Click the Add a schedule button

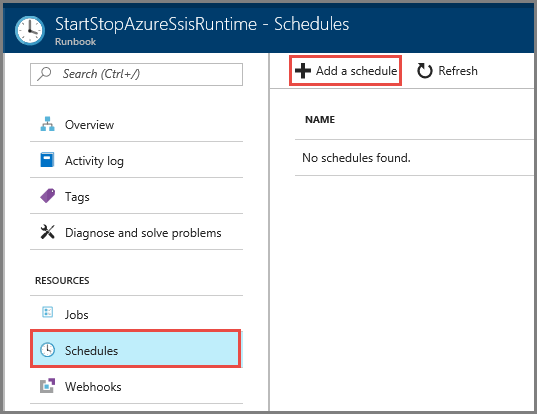345,71
